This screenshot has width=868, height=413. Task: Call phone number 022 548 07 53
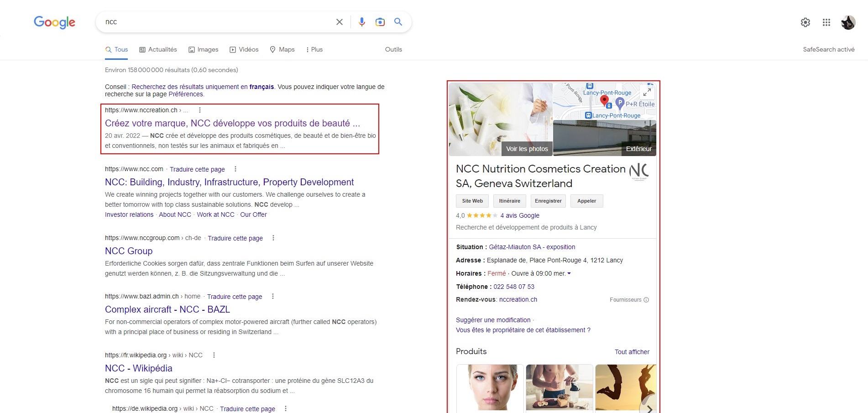click(514, 287)
